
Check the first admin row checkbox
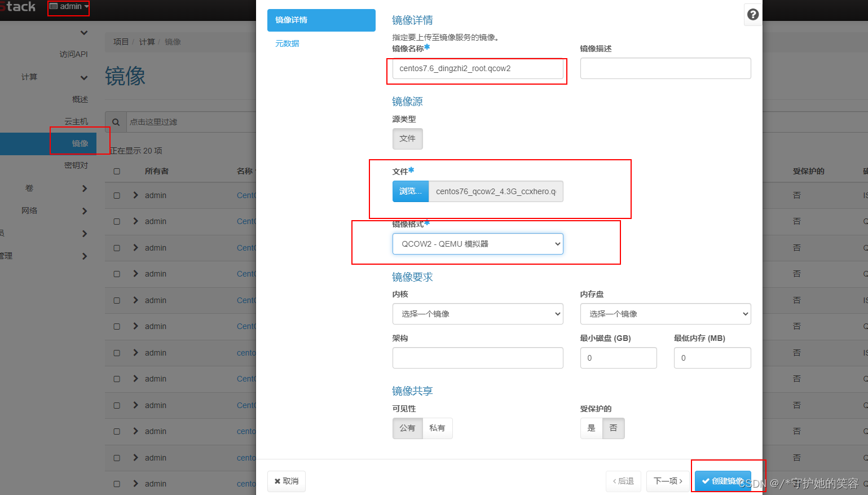[117, 195]
